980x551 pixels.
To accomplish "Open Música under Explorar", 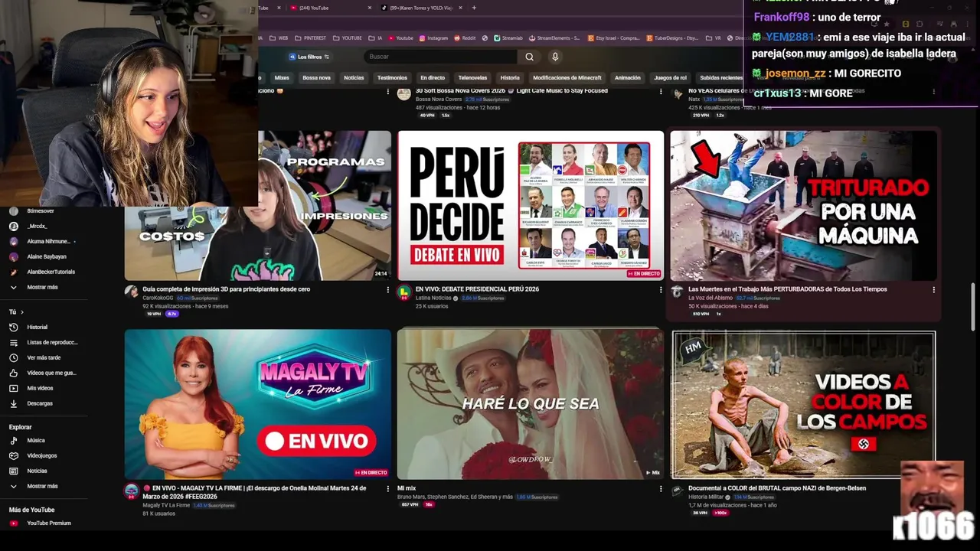I will click(x=28, y=440).
